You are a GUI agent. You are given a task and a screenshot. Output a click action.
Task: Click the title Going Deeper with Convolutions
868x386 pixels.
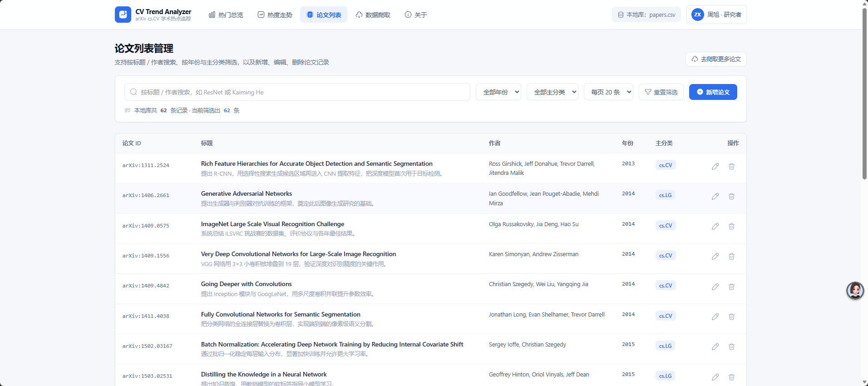tap(246, 284)
